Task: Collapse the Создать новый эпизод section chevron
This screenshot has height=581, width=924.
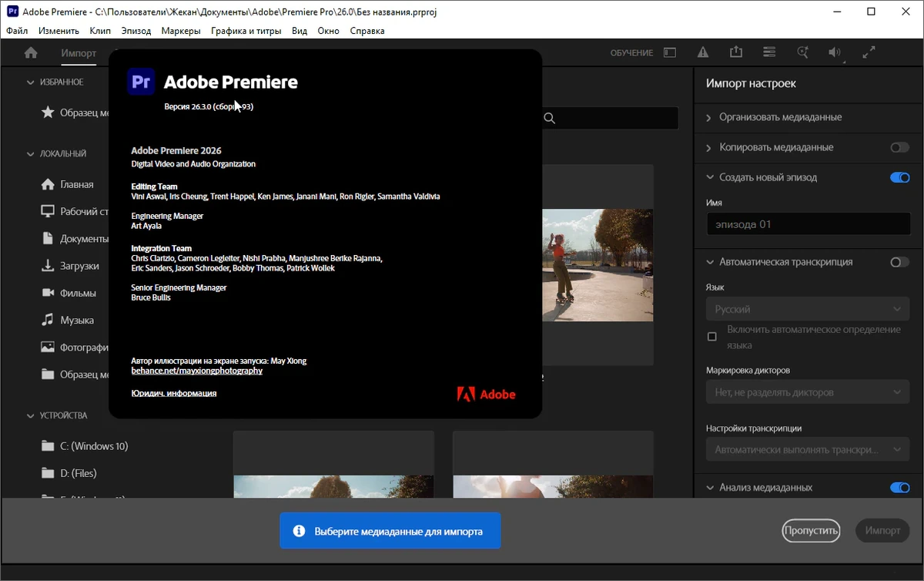Action: click(710, 177)
